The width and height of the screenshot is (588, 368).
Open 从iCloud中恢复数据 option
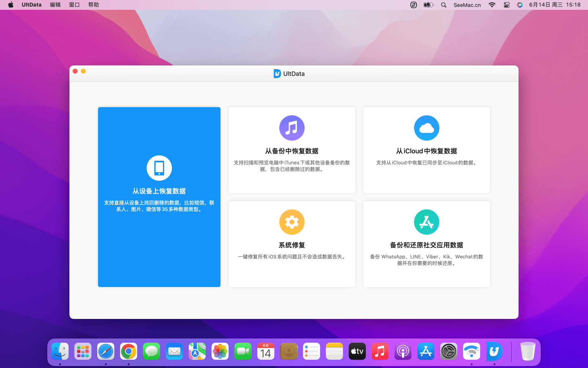point(427,151)
